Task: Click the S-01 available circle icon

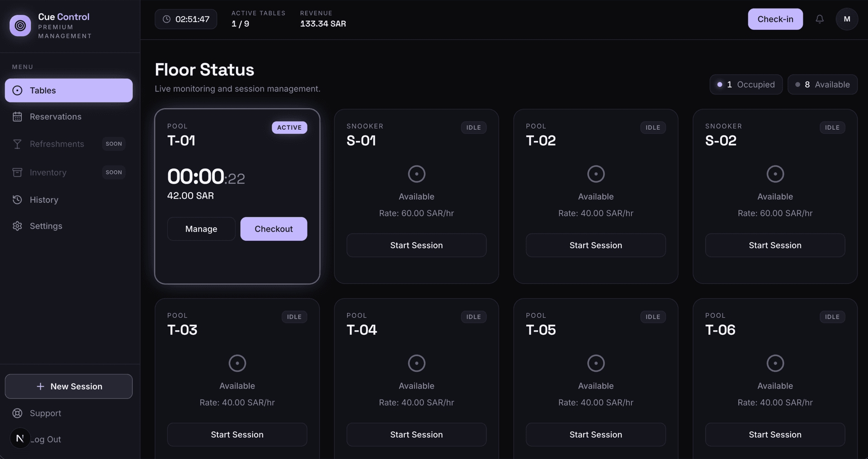Action: coord(416,174)
